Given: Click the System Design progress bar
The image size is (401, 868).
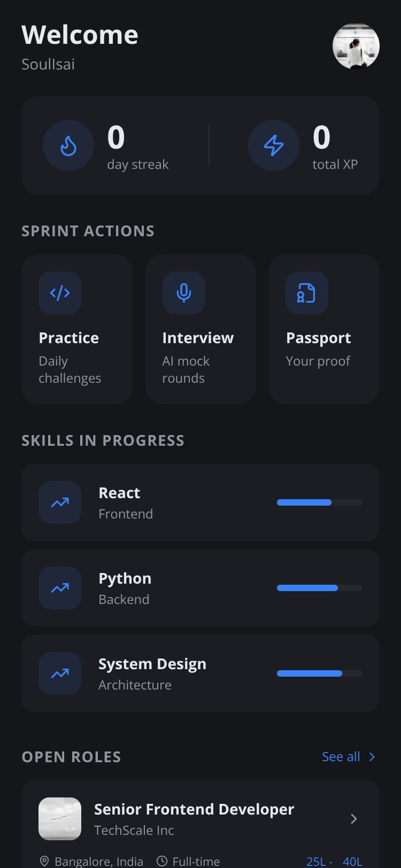Looking at the screenshot, I should pos(320,673).
